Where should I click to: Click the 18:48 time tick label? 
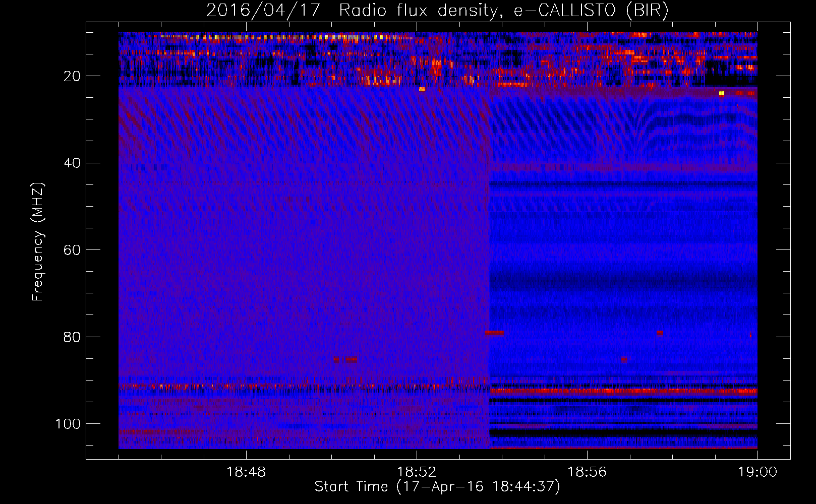click(x=246, y=472)
